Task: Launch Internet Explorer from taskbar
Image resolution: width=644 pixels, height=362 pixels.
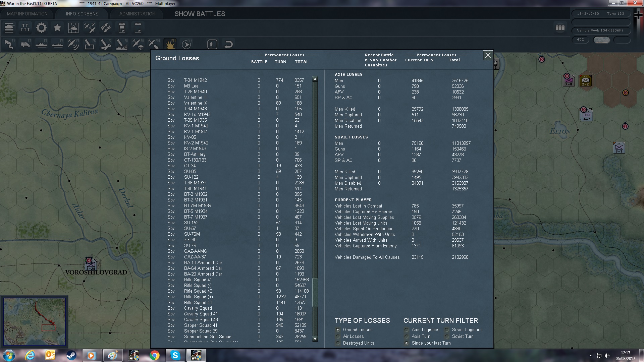Action: [30, 355]
